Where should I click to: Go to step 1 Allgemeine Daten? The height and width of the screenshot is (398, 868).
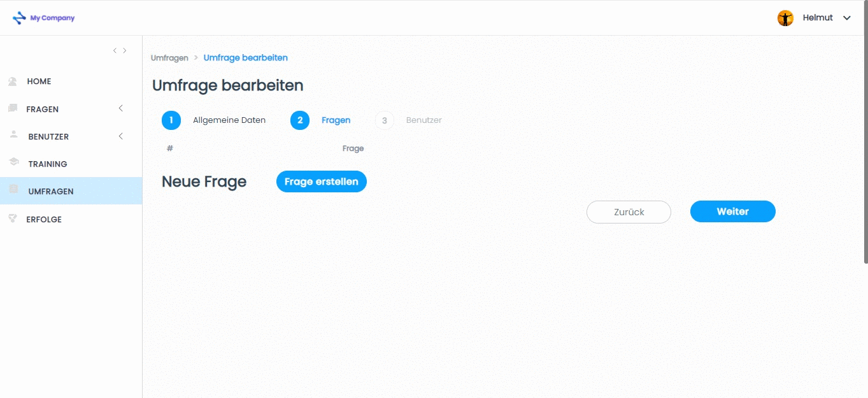coord(214,120)
